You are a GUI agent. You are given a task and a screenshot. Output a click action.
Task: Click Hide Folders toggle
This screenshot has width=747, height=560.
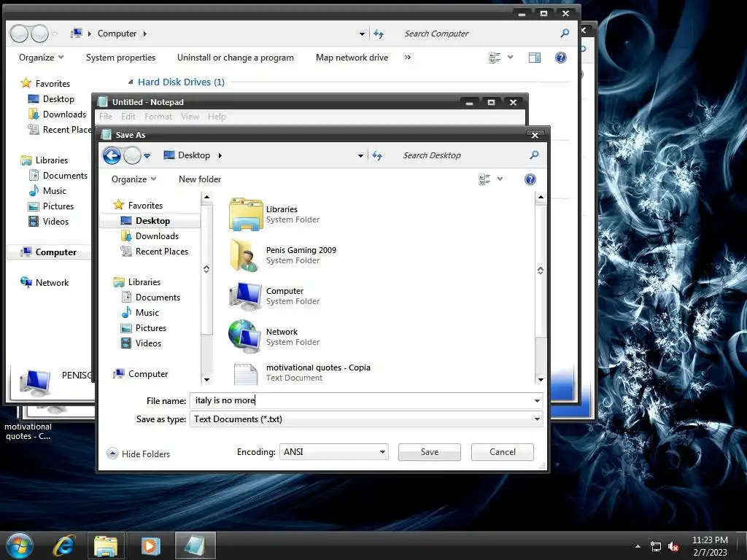(139, 454)
